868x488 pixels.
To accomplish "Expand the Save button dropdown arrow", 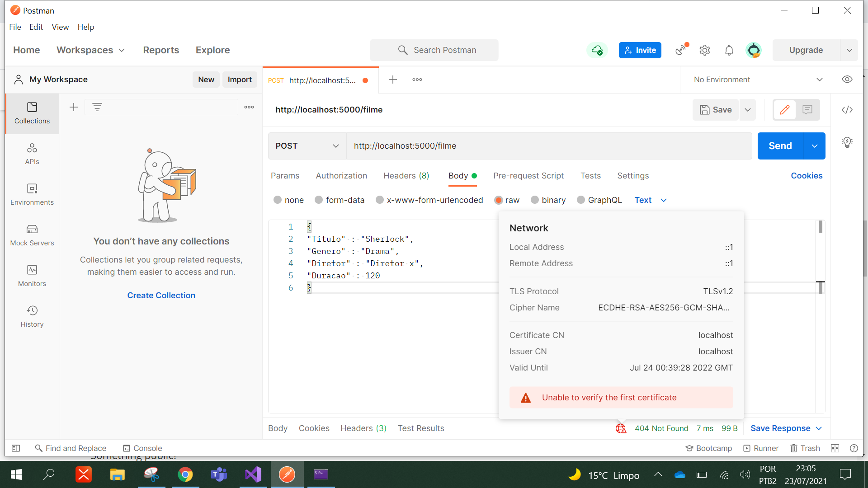I will point(748,110).
